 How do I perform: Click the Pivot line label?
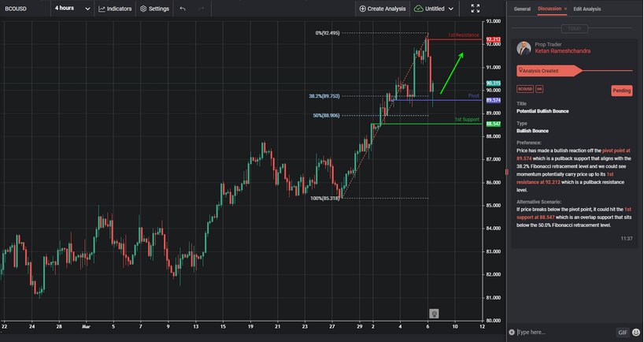[x=474, y=95]
